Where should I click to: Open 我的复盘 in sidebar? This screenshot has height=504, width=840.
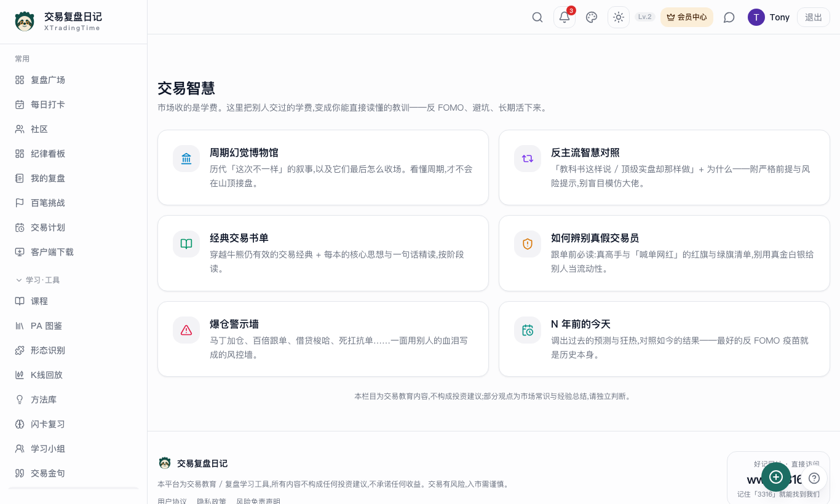pos(74,178)
